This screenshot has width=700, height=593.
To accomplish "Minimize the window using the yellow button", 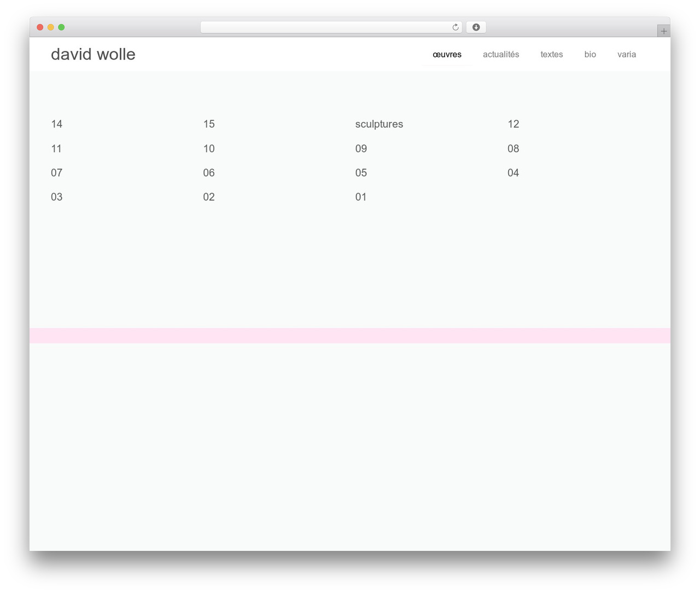I will [51, 27].
